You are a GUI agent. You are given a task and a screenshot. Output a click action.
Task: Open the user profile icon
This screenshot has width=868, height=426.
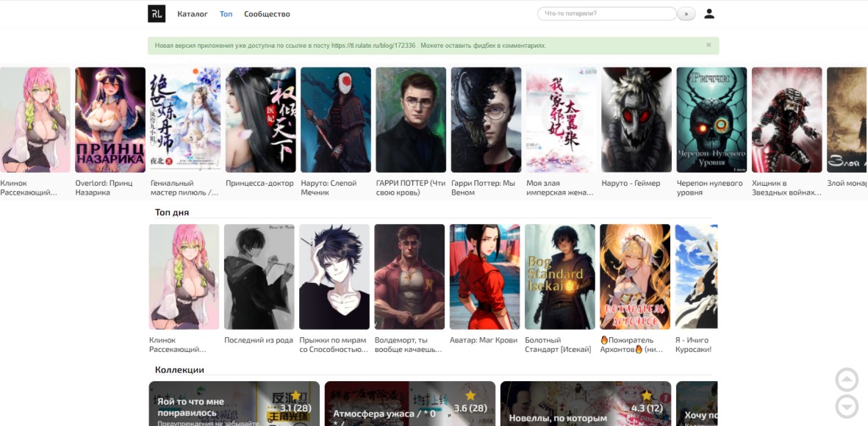point(709,14)
